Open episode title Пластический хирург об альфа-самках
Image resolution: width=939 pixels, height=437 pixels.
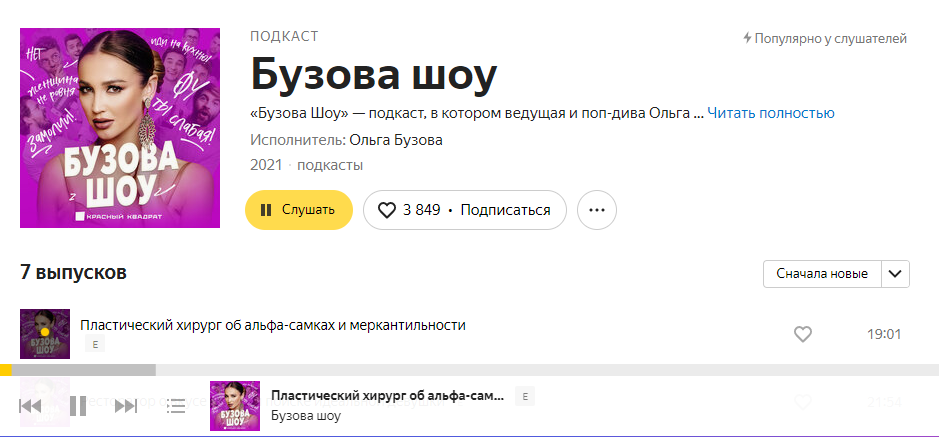[272, 325]
